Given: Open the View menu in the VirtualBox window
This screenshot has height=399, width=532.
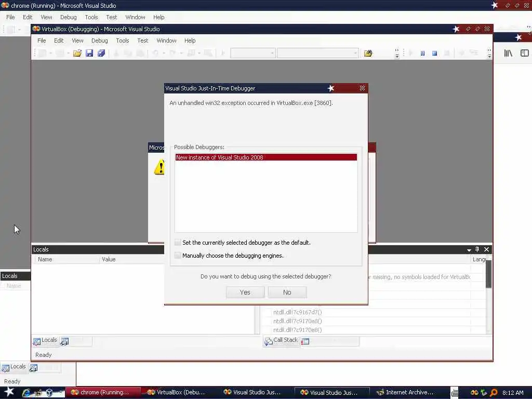Looking at the screenshot, I should click(77, 41).
